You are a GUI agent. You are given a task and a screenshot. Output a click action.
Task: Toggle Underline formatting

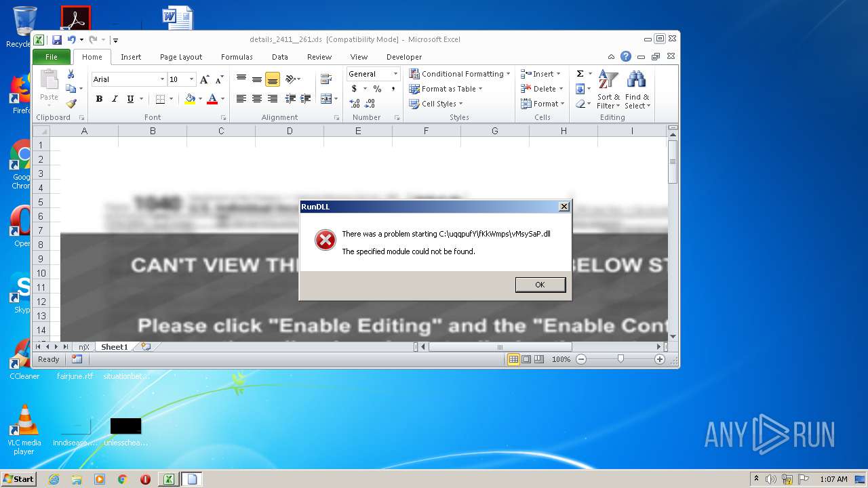click(129, 99)
